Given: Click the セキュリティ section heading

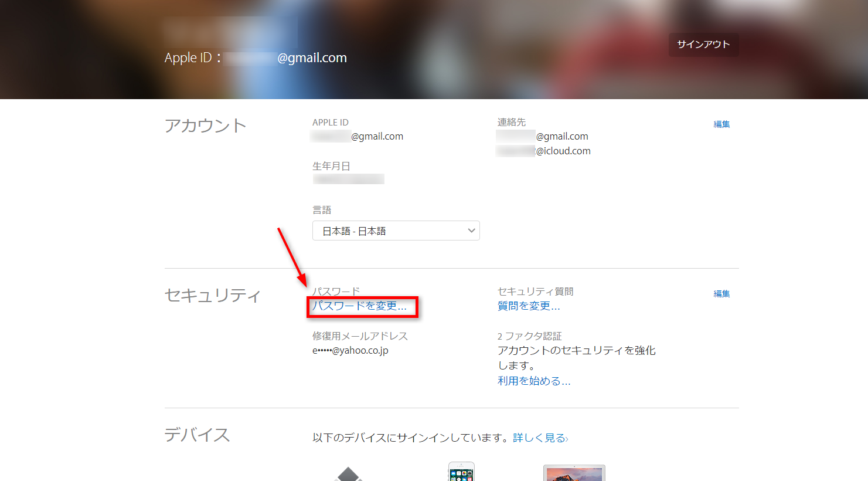Looking at the screenshot, I should (x=212, y=295).
